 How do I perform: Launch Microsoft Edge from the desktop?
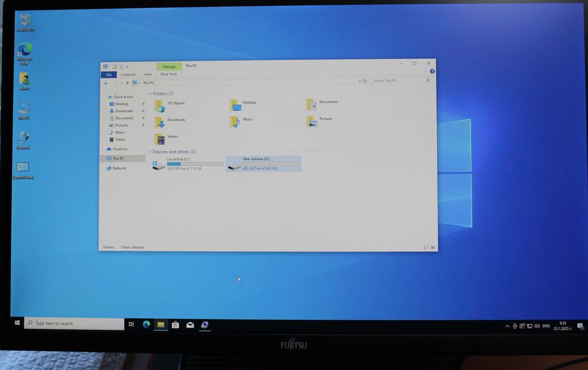pyautogui.click(x=25, y=54)
